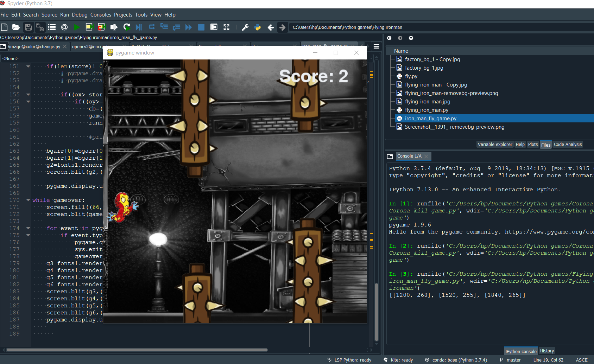Collapse the while loop fold at line 170
This screenshot has width=594, height=364.
pyautogui.click(x=28, y=200)
